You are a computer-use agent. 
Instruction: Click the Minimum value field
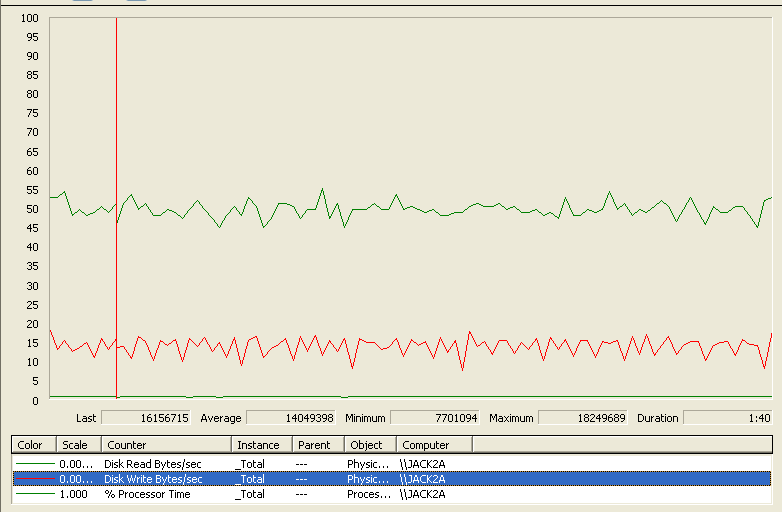coord(435,418)
